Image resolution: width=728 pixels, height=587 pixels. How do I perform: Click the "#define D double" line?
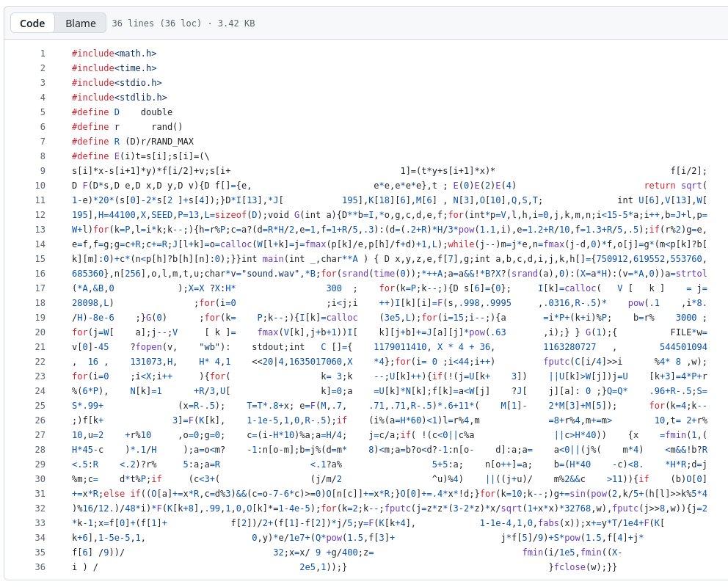pos(122,112)
